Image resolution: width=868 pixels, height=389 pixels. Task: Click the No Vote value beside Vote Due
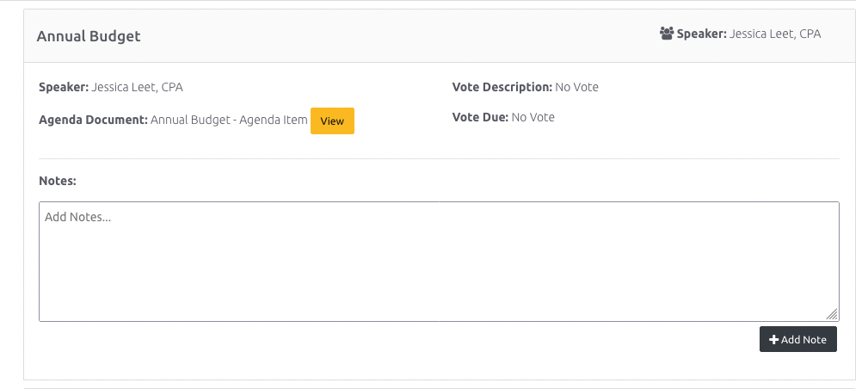(x=533, y=117)
